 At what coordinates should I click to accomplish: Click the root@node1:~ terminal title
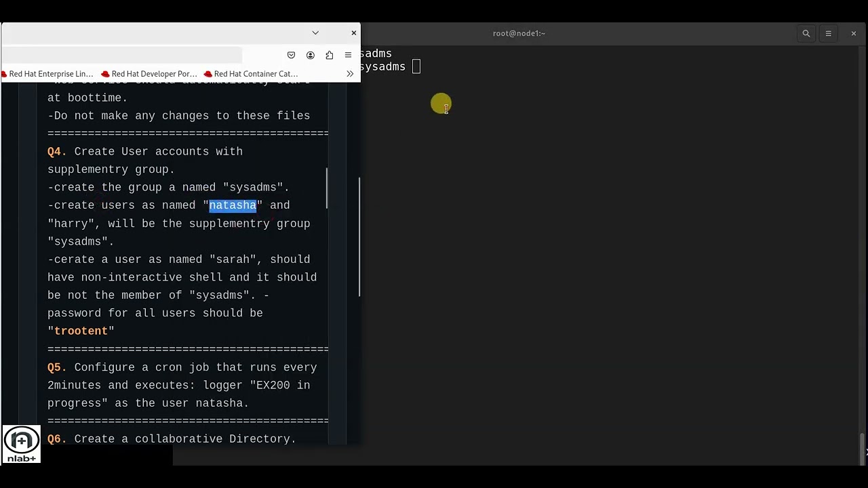coord(519,33)
